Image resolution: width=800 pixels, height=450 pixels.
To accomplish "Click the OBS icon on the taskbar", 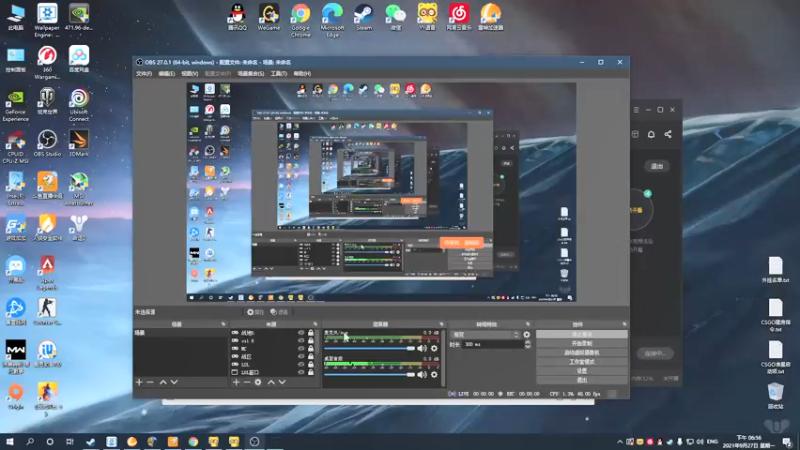I will click(254, 441).
